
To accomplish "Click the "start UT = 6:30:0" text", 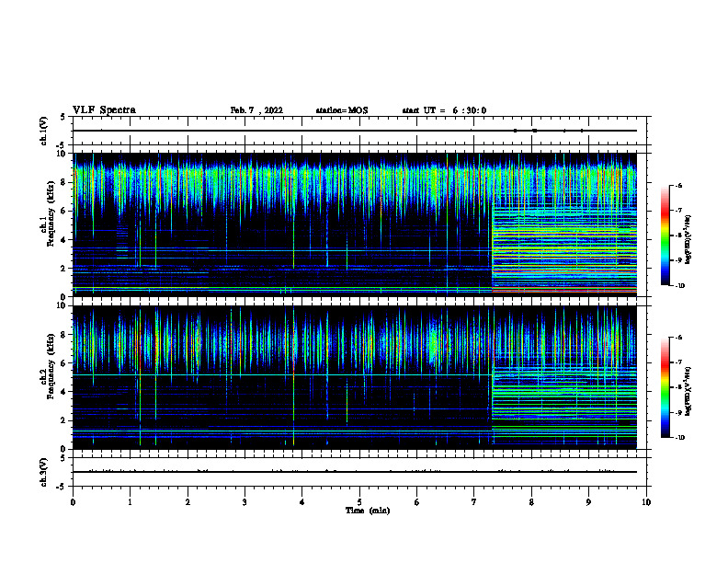I will tap(444, 110).
